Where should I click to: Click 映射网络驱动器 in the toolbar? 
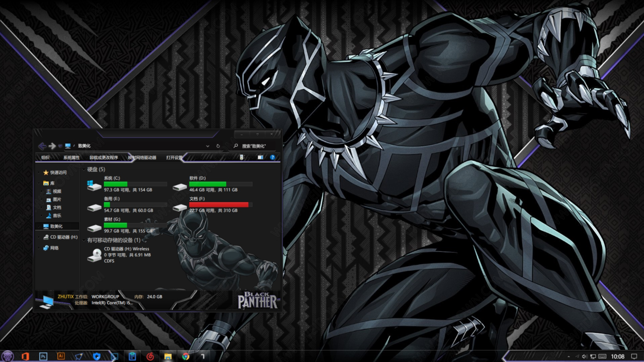point(142,157)
